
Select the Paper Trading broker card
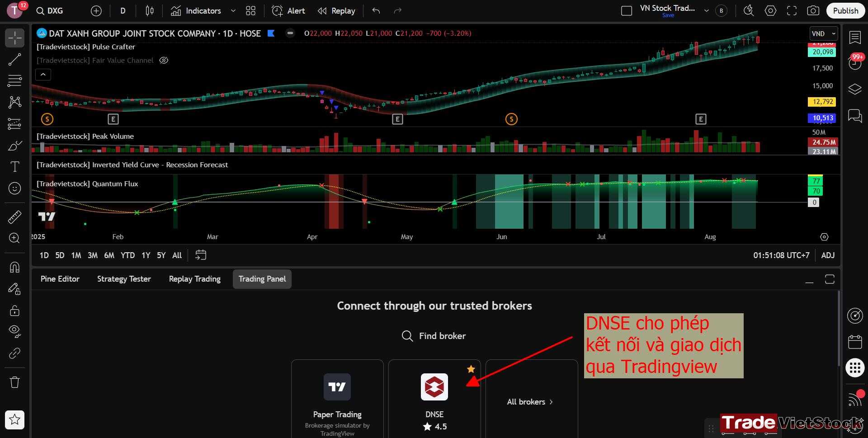coord(337,399)
